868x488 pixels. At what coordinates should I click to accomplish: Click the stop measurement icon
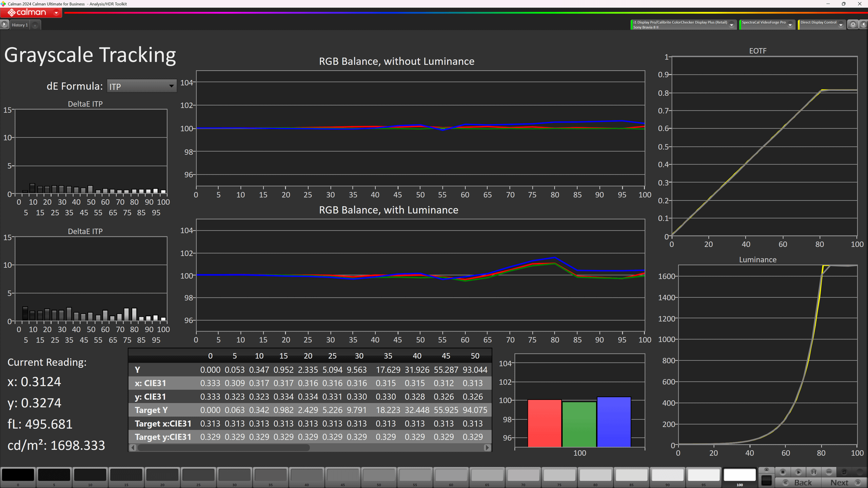click(x=783, y=472)
